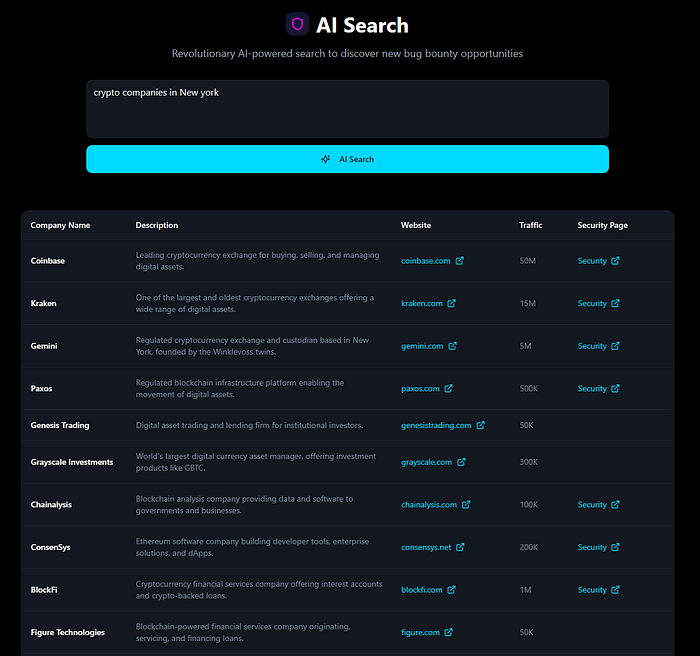Click external link icon next to grayscale.com

(x=461, y=462)
